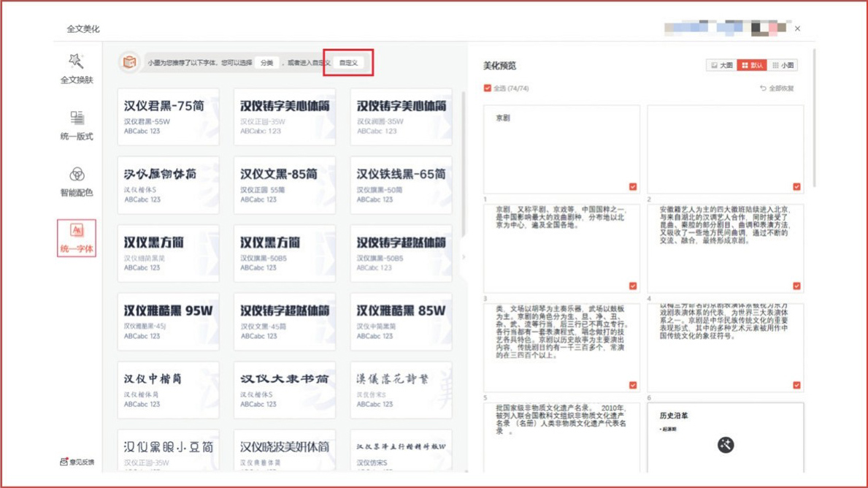This screenshot has height=488, width=868.
Task: Open slide 5 preview about 文场以胡琴为主奏乐器
Action: [x=562, y=347]
